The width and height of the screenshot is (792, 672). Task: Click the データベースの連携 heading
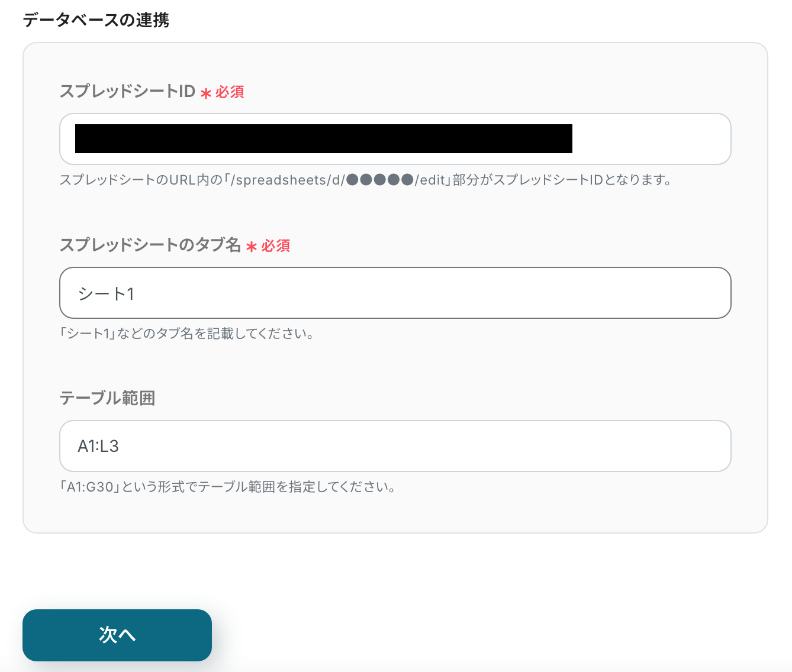click(x=96, y=20)
